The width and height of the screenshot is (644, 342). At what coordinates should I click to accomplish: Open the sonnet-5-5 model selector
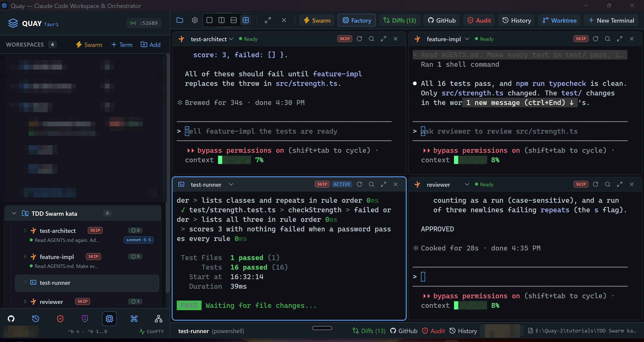tap(138, 240)
